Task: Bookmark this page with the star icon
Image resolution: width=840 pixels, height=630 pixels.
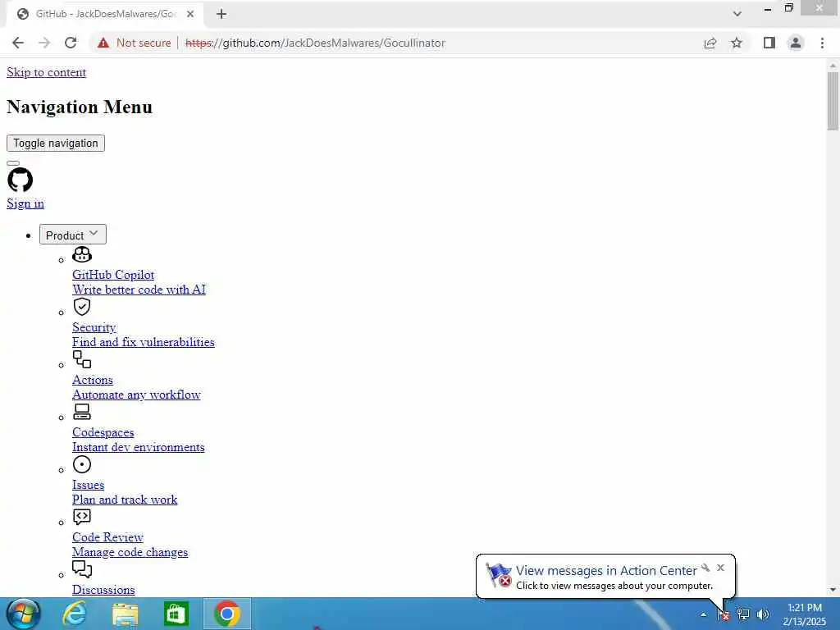Action: (737, 43)
